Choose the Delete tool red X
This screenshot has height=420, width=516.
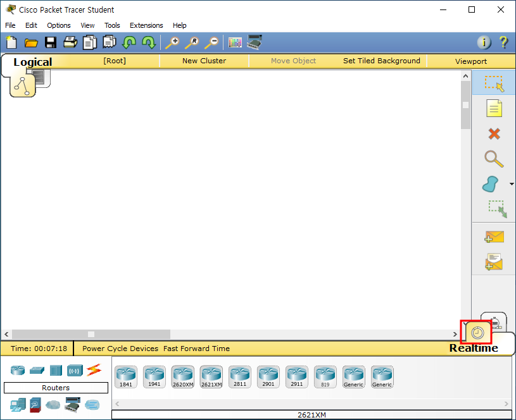(x=494, y=134)
